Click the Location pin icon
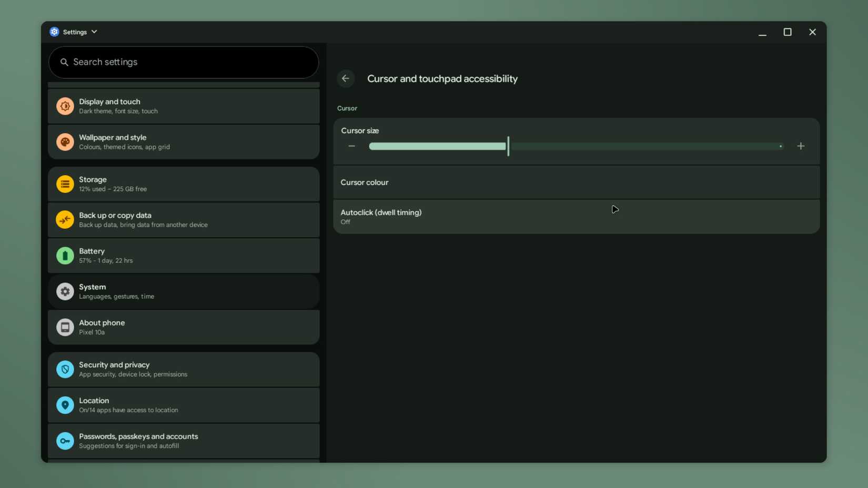The width and height of the screenshot is (868, 488). tap(65, 405)
